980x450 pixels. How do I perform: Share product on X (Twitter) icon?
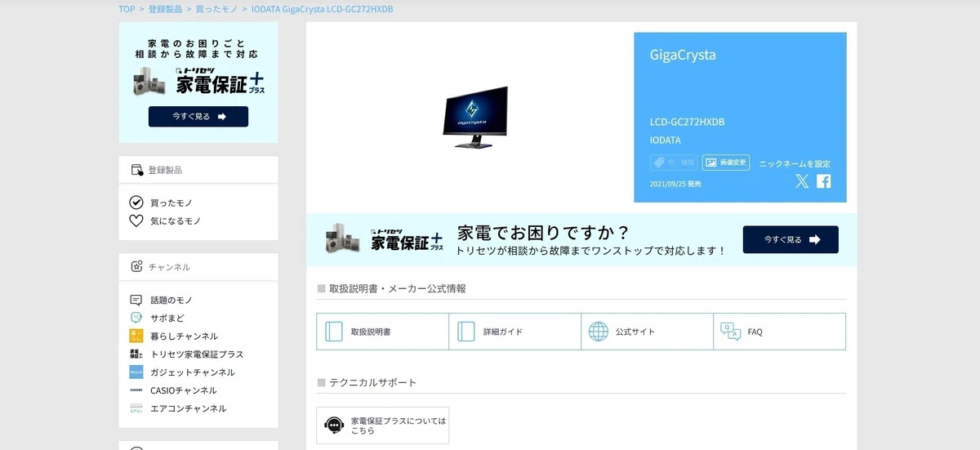803,181
